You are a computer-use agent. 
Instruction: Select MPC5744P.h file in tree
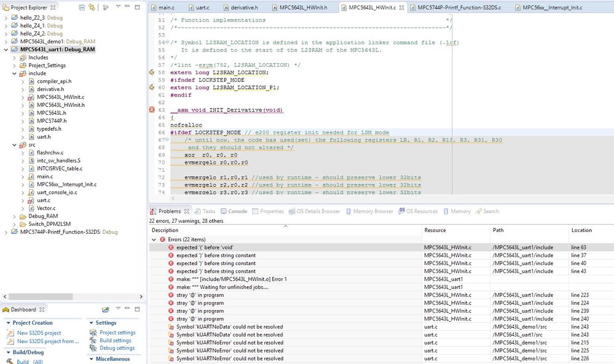point(52,121)
